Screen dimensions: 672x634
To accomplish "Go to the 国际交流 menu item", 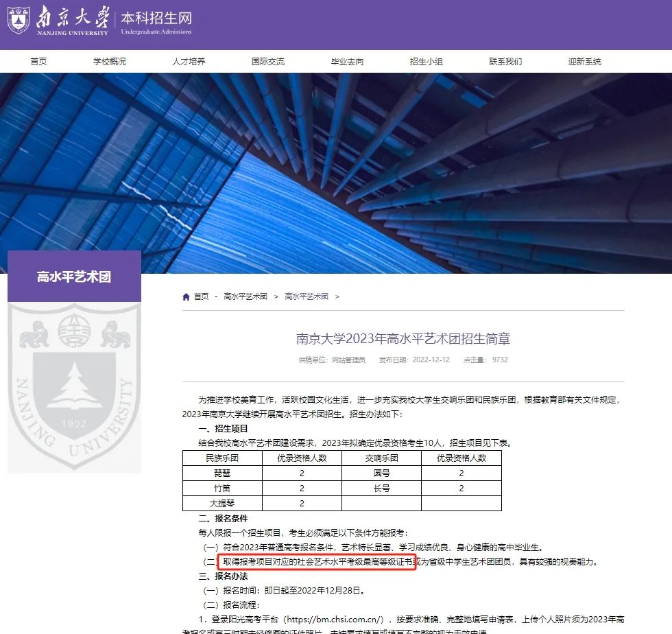I will [x=267, y=61].
